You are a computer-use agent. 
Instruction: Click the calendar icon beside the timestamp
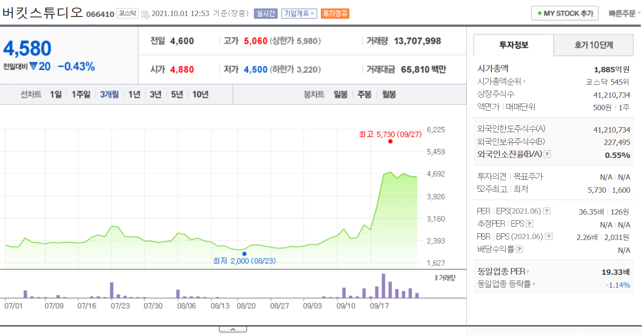tap(145, 14)
